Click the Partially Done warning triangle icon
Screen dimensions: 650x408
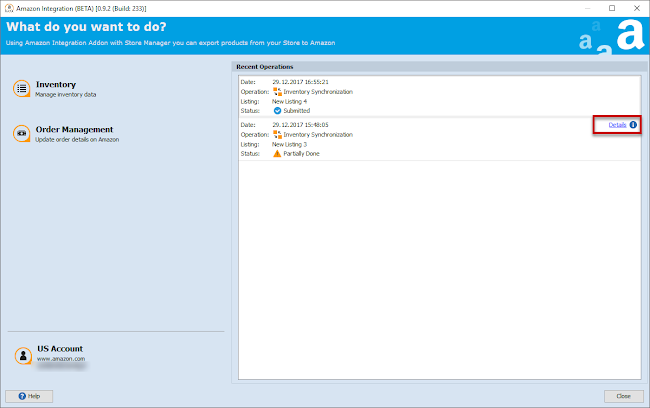click(277, 153)
